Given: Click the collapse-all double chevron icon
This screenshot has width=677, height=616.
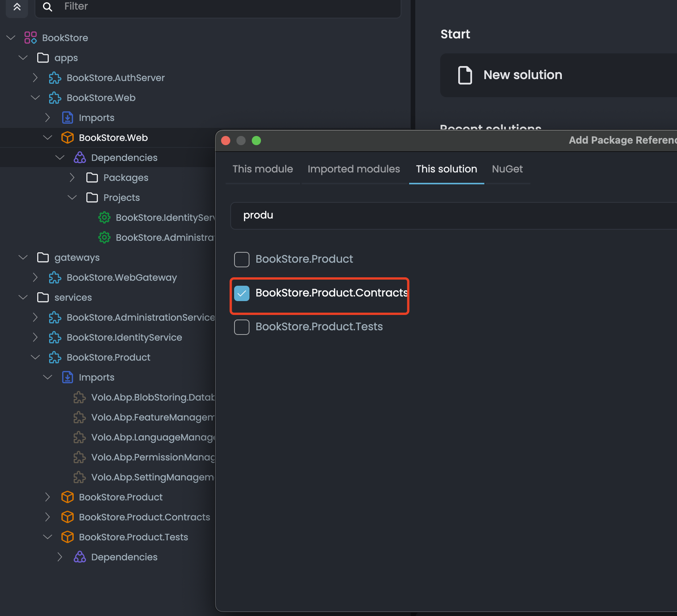Looking at the screenshot, I should [x=17, y=7].
